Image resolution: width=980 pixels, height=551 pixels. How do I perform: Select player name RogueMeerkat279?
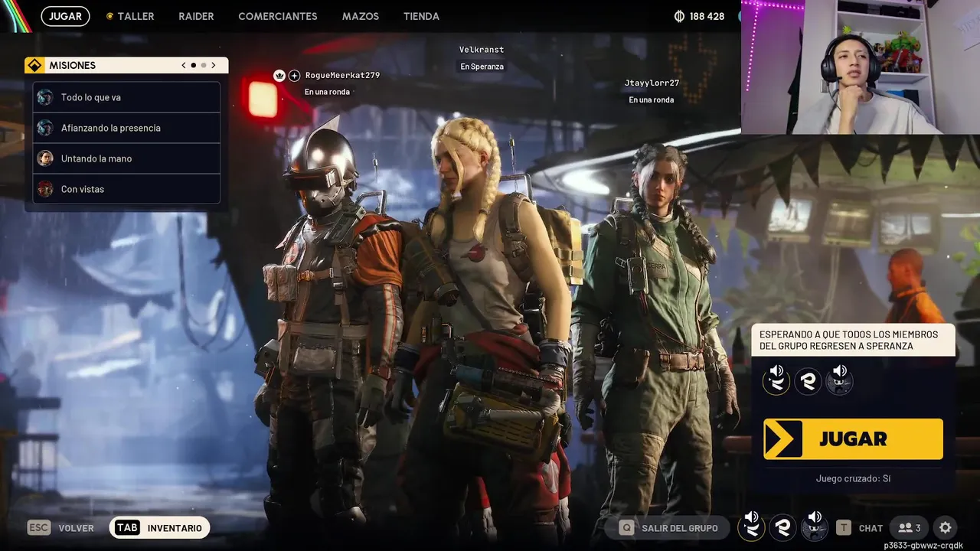tap(342, 75)
